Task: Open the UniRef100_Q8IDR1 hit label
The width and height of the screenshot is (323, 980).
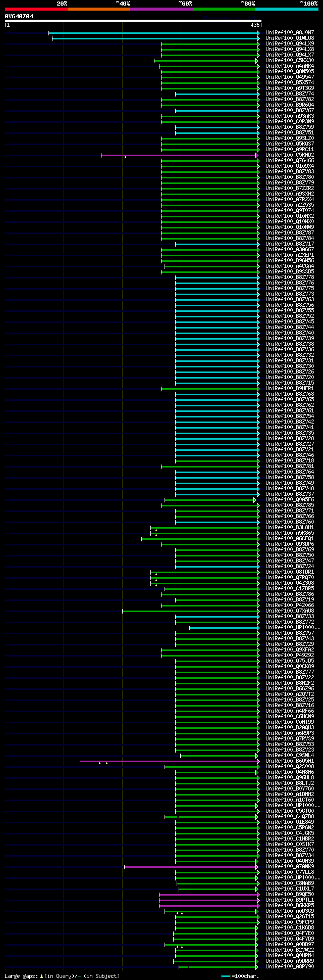Action: 290,572
